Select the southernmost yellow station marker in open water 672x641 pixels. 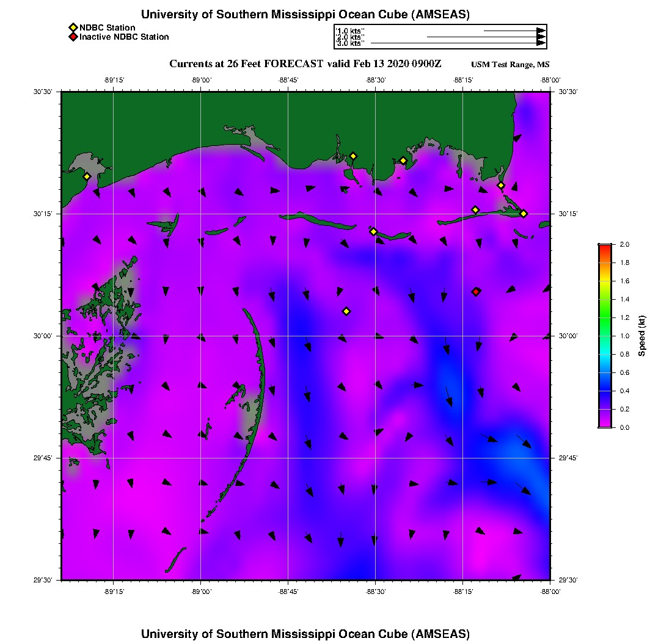coord(346,311)
